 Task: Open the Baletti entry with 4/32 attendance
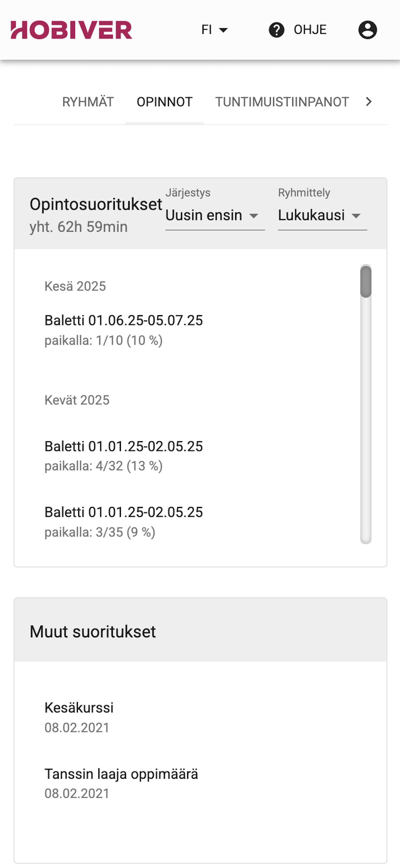[x=123, y=456]
